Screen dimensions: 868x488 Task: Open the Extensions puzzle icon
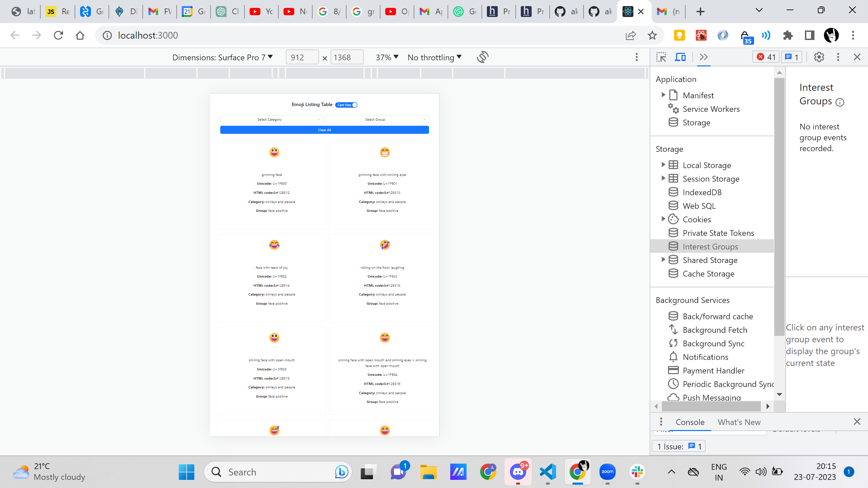point(788,35)
